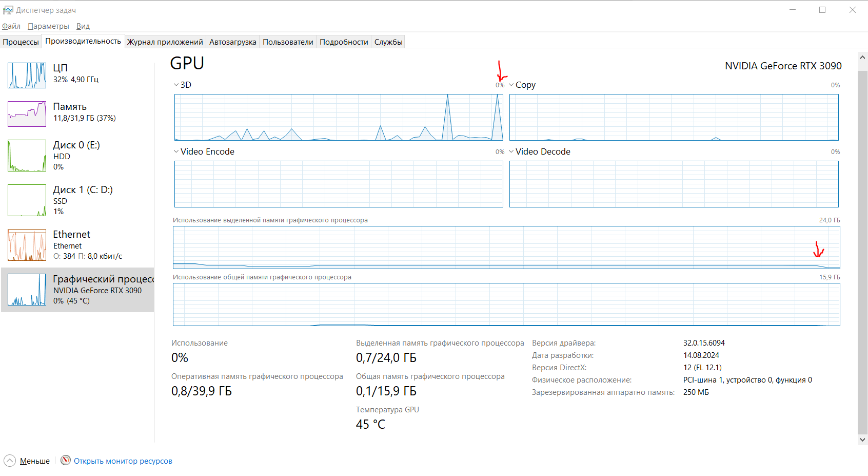
Task: Click the Открыть монитор ресурсов link
Action: (123, 461)
